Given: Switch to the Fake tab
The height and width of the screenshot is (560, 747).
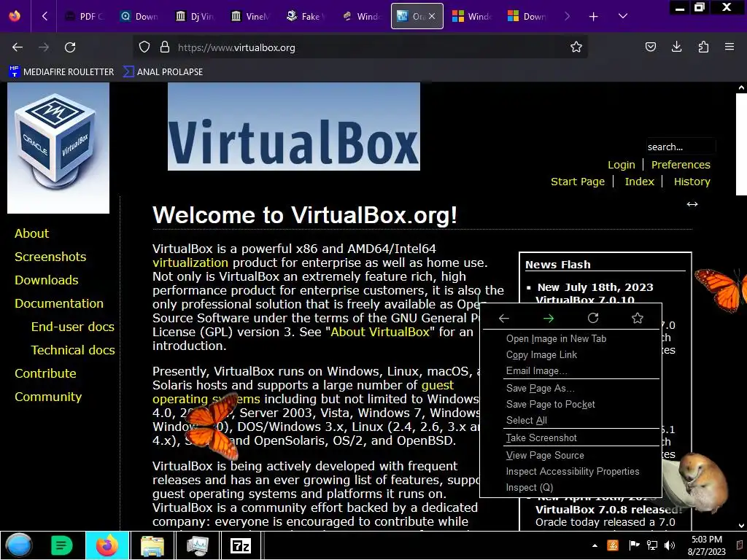Looking at the screenshot, I should [x=305, y=17].
